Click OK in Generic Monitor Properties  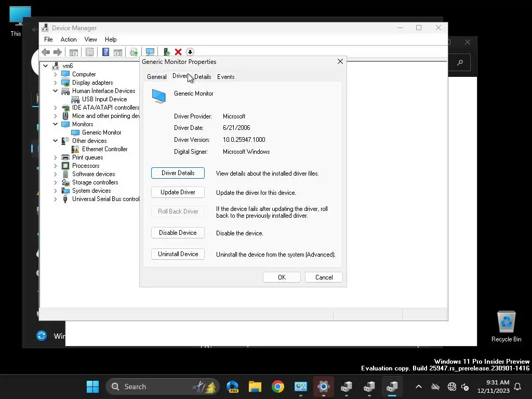(282, 277)
